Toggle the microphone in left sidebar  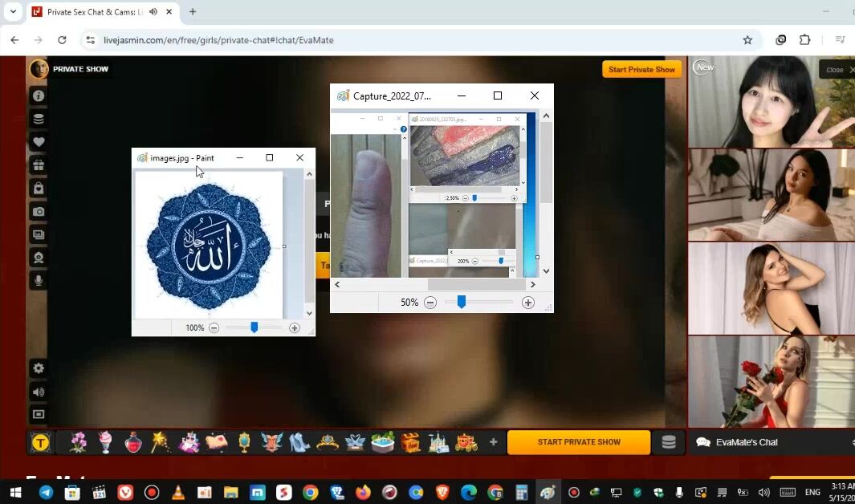pyautogui.click(x=38, y=281)
